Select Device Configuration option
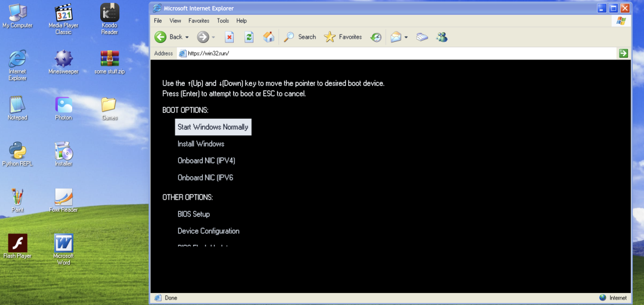This screenshot has width=644, height=305. click(x=209, y=231)
